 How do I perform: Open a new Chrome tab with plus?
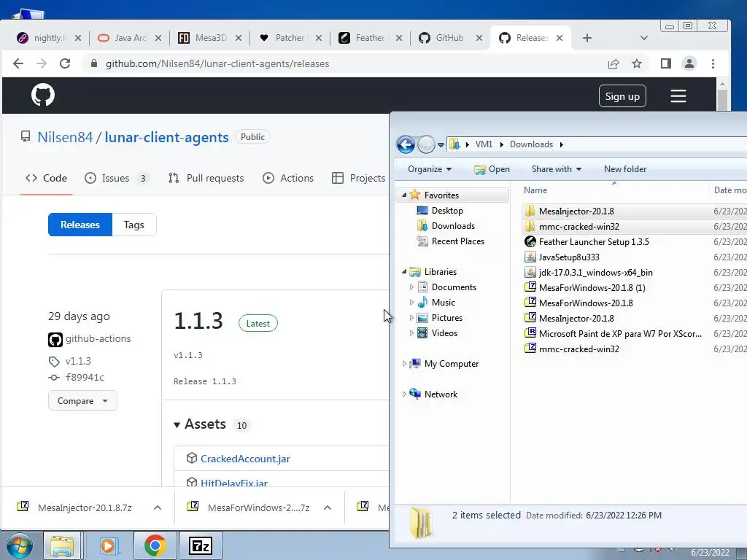[587, 38]
